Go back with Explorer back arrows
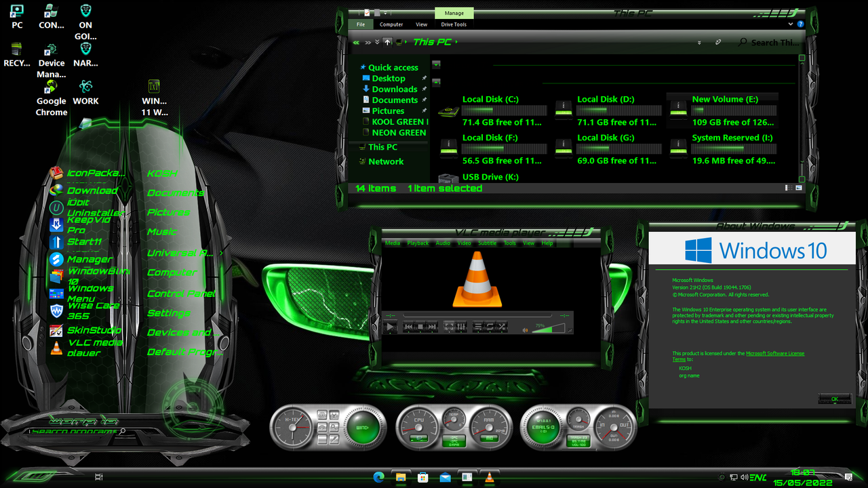The width and height of the screenshot is (868, 488). pos(356,42)
